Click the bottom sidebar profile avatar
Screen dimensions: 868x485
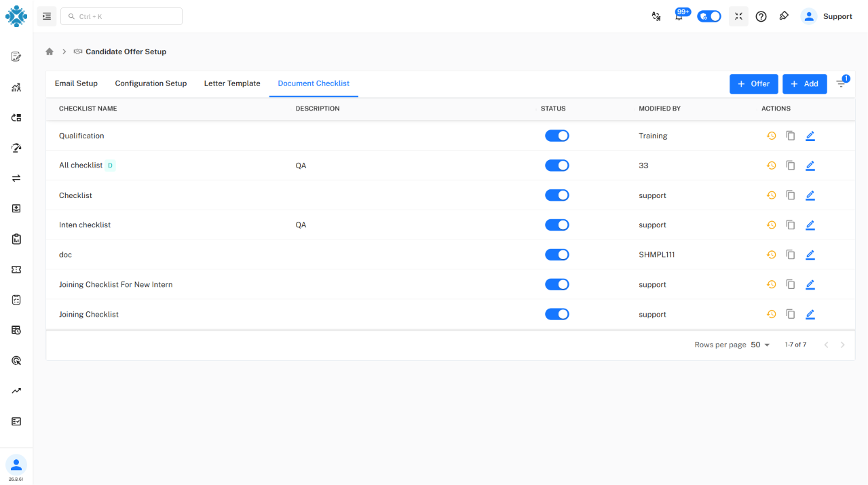[x=16, y=465]
